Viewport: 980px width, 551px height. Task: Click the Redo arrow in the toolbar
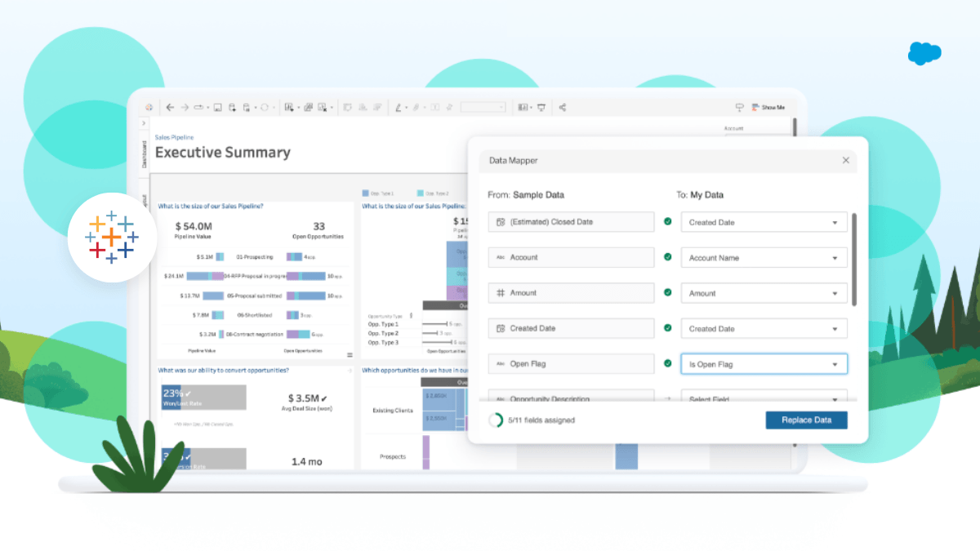(184, 107)
